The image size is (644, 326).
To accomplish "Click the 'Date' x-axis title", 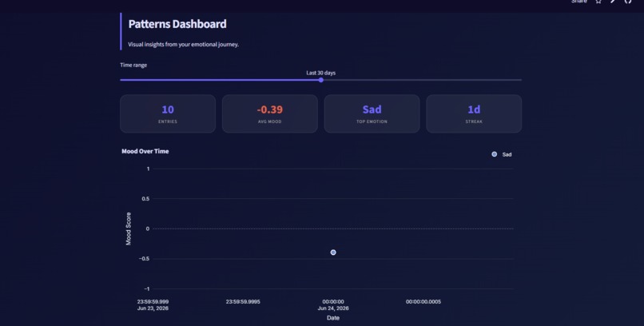I will coord(333,318).
